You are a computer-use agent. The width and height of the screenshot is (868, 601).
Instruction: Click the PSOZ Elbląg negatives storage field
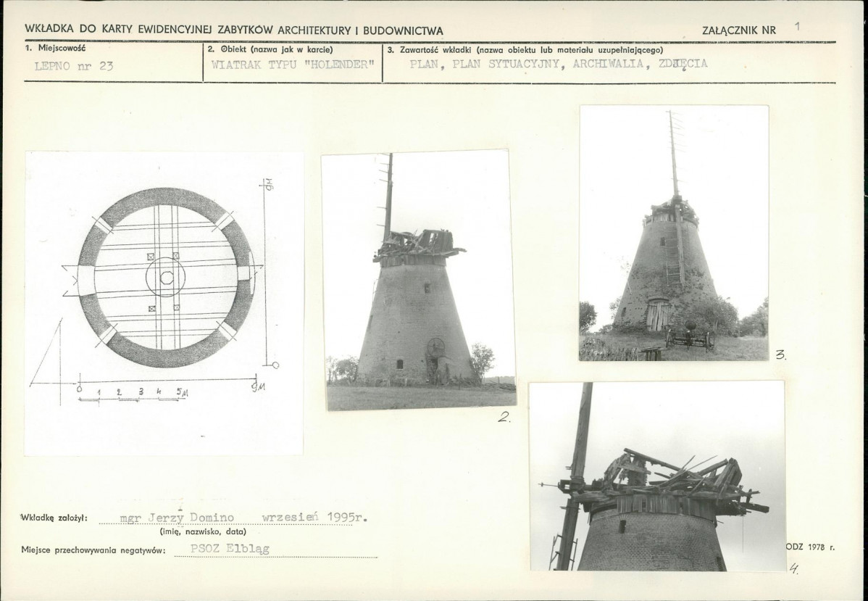pos(230,548)
